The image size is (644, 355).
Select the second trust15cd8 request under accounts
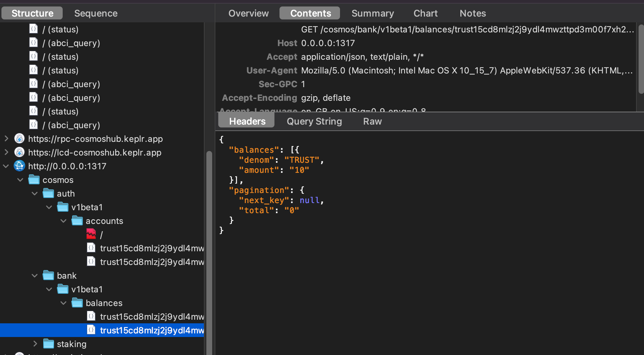click(x=102, y=262)
